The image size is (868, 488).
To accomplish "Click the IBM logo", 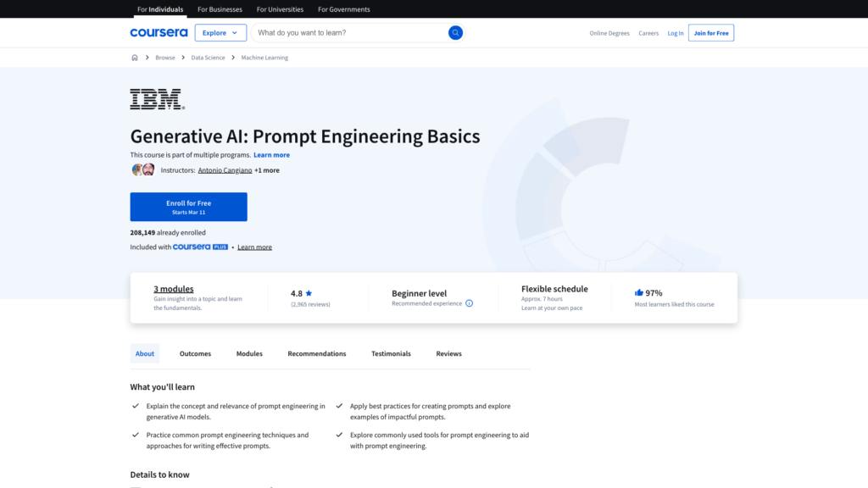I will coord(157,99).
